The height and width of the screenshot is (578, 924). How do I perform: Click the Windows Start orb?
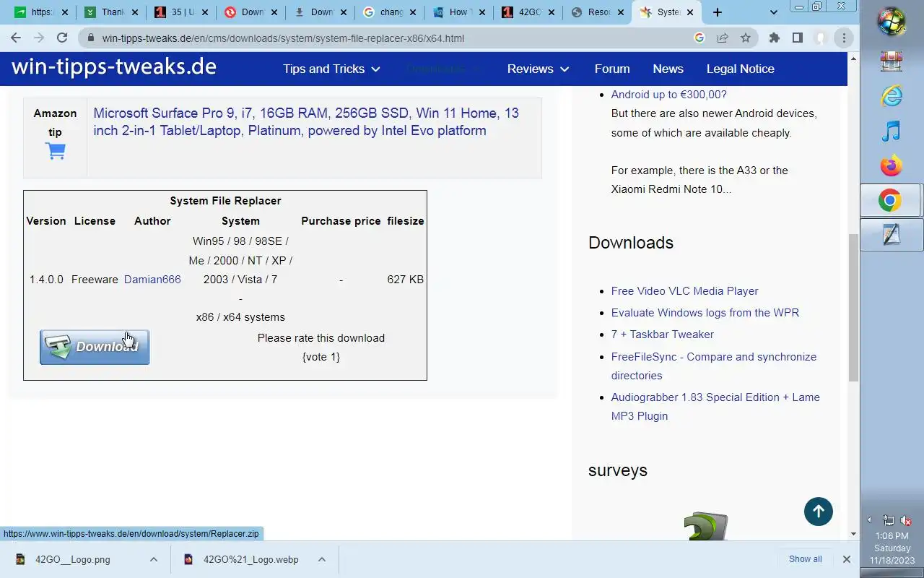892,21
